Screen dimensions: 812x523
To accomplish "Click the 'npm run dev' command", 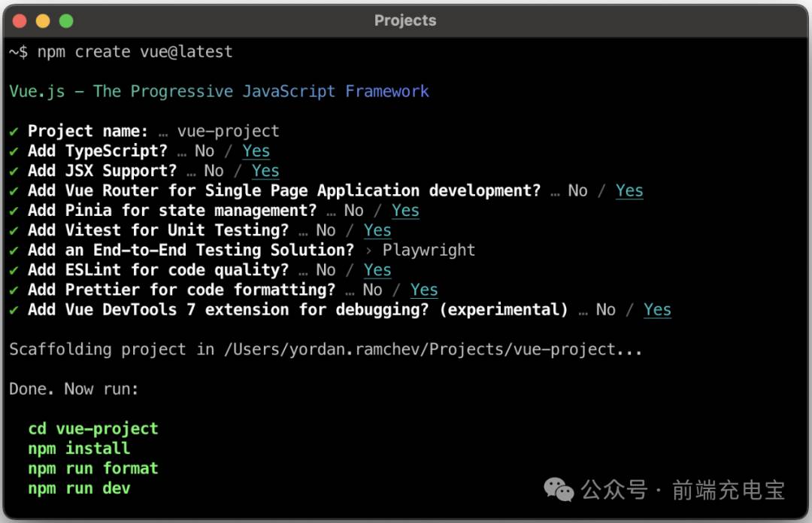I will 79,488.
